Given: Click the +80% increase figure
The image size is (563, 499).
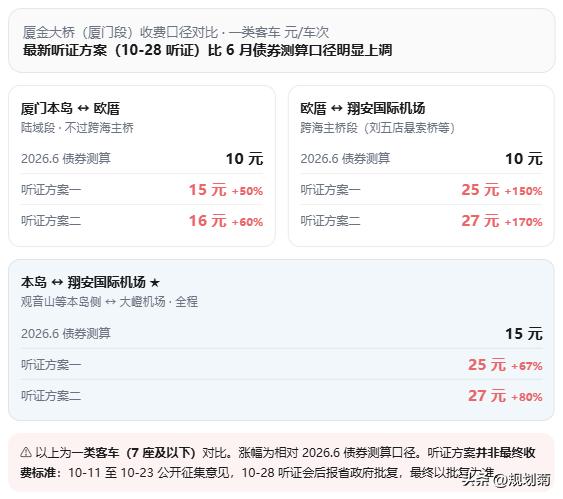Looking at the screenshot, I should pyautogui.click(x=527, y=397).
